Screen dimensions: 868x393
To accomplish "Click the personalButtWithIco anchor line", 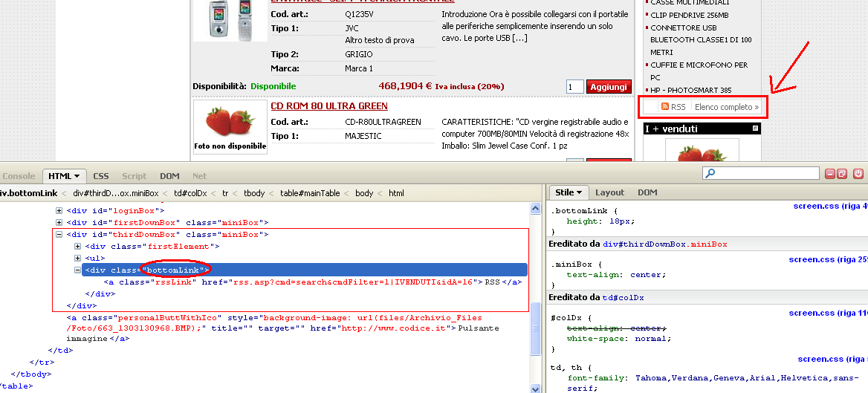I will (282, 328).
